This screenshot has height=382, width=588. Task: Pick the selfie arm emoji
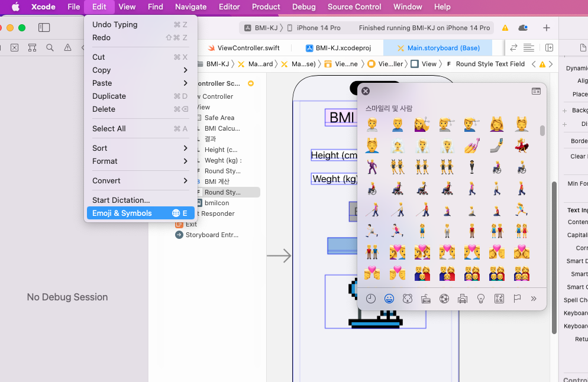pyautogui.click(x=496, y=146)
